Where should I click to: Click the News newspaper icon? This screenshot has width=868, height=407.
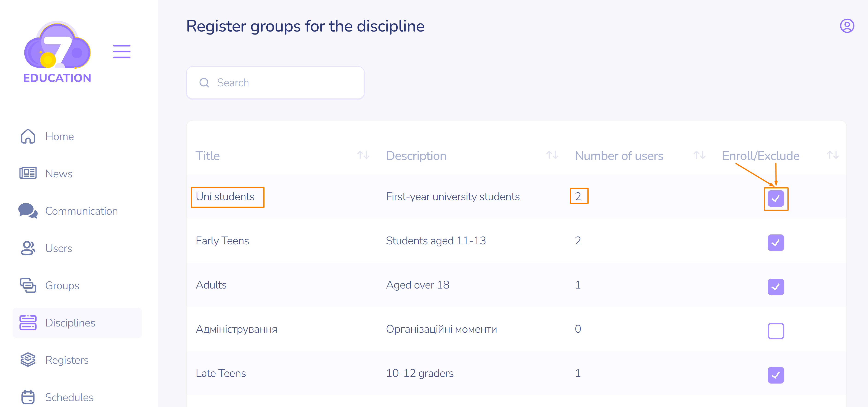[28, 173]
